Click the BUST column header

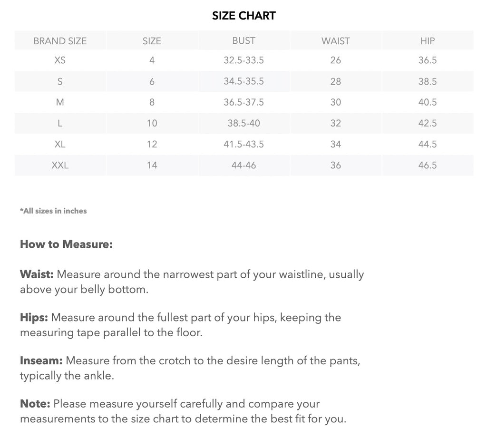pos(243,41)
